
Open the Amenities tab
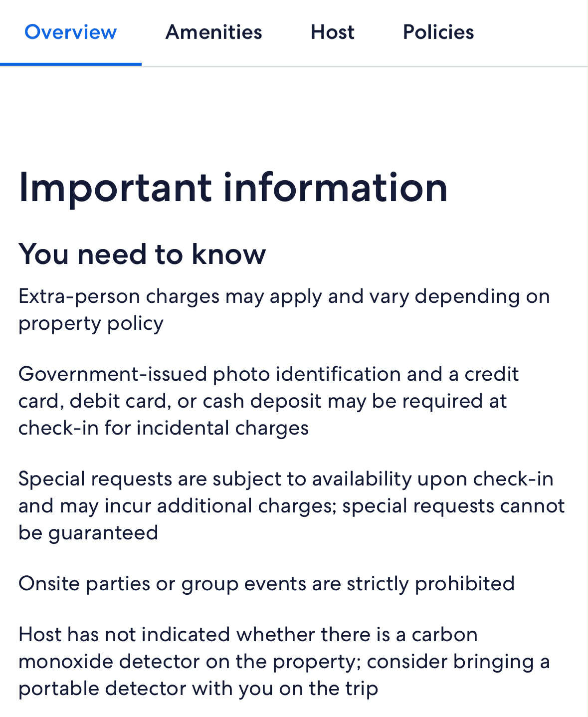point(213,32)
